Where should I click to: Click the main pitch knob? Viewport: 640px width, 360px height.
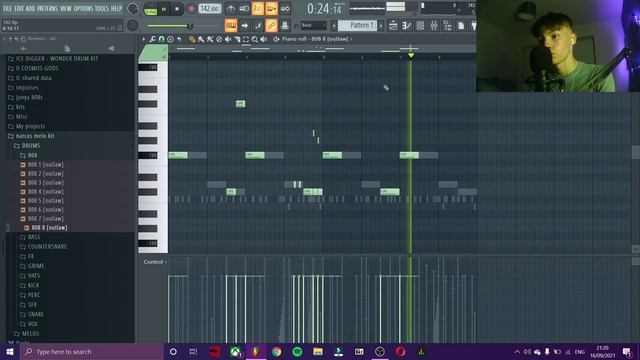[x=133, y=25]
